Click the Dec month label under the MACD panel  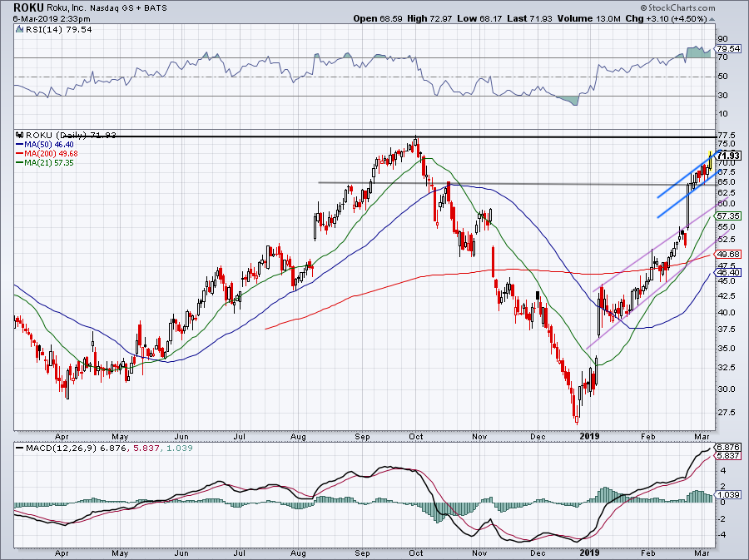[538, 553]
